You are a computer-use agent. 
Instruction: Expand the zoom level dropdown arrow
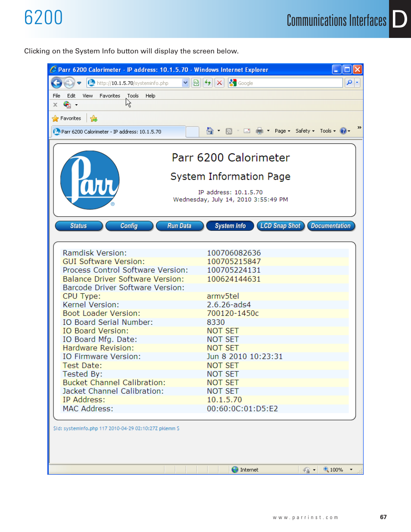pos(351,470)
